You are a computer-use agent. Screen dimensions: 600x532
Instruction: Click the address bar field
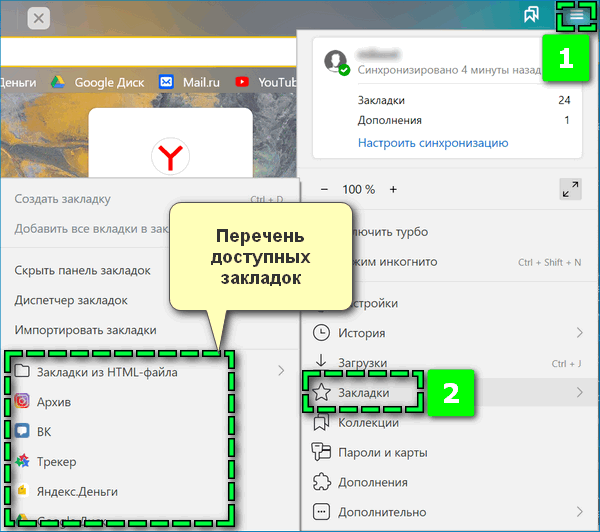148,52
